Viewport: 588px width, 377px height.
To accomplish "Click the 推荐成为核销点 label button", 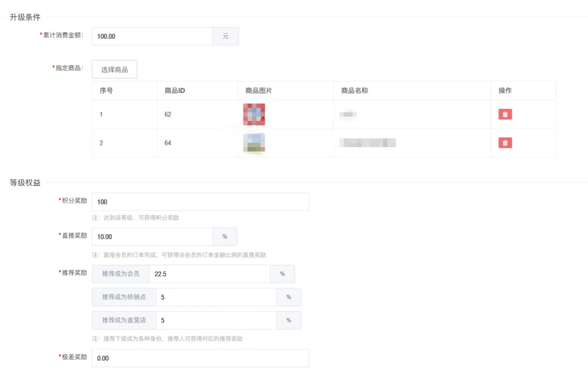I will [124, 297].
